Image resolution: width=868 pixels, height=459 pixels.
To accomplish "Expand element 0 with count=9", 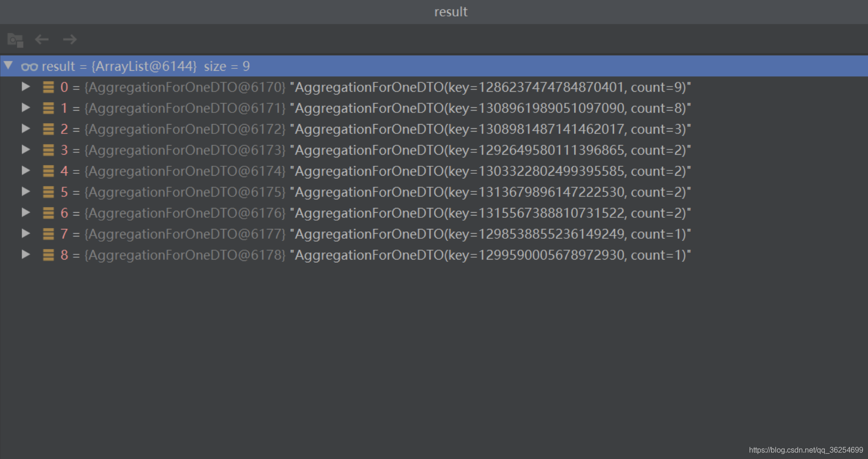I will click(x=26, y=87).
